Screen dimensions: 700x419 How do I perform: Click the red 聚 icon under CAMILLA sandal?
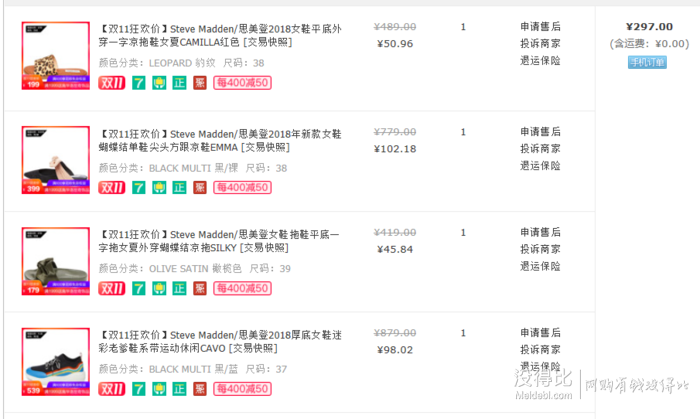point(200,83)
